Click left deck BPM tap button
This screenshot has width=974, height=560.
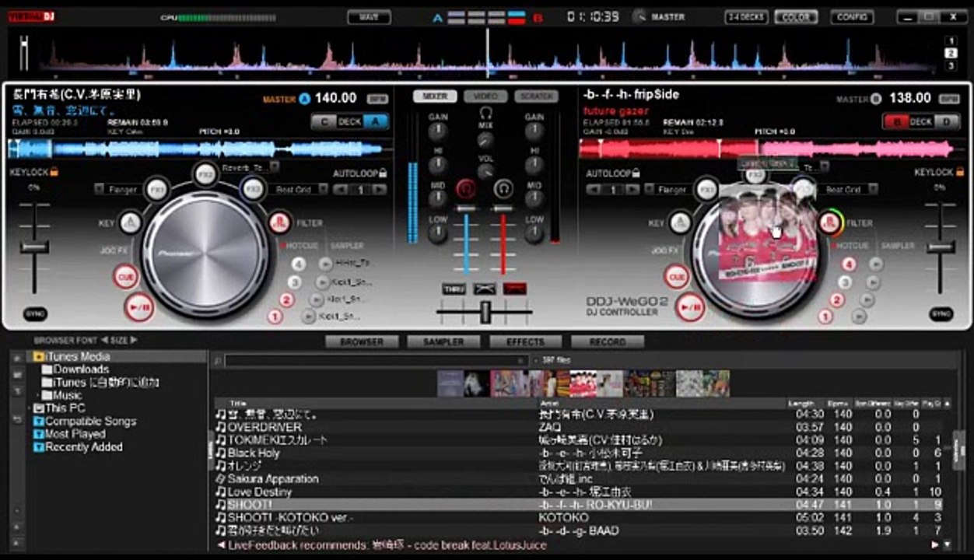pos(377,99)
